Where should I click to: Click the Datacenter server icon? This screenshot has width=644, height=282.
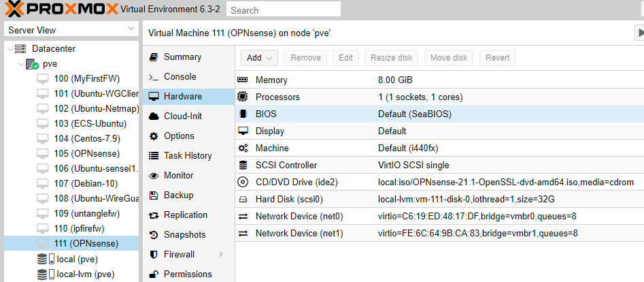pos(20,49)
